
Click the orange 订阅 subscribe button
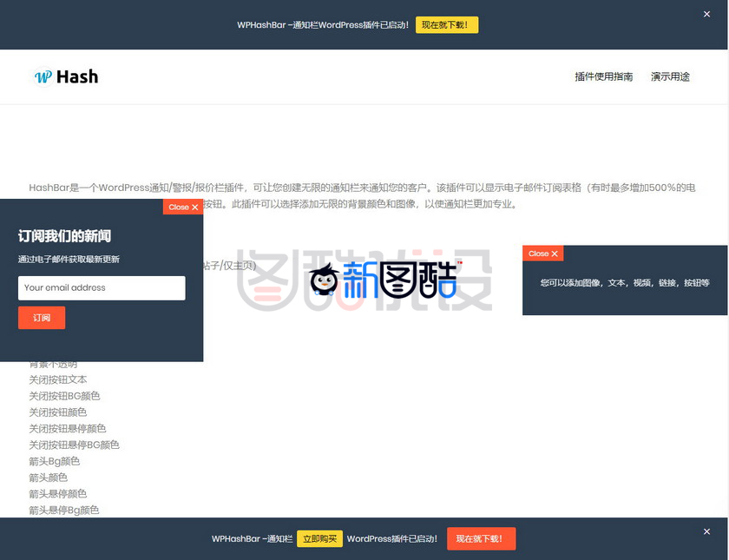(42, 318)
